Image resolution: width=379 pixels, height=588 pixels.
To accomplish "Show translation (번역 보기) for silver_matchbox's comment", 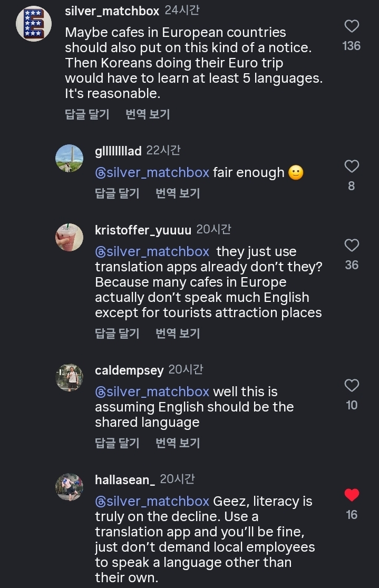I will [x=148, y=114].
